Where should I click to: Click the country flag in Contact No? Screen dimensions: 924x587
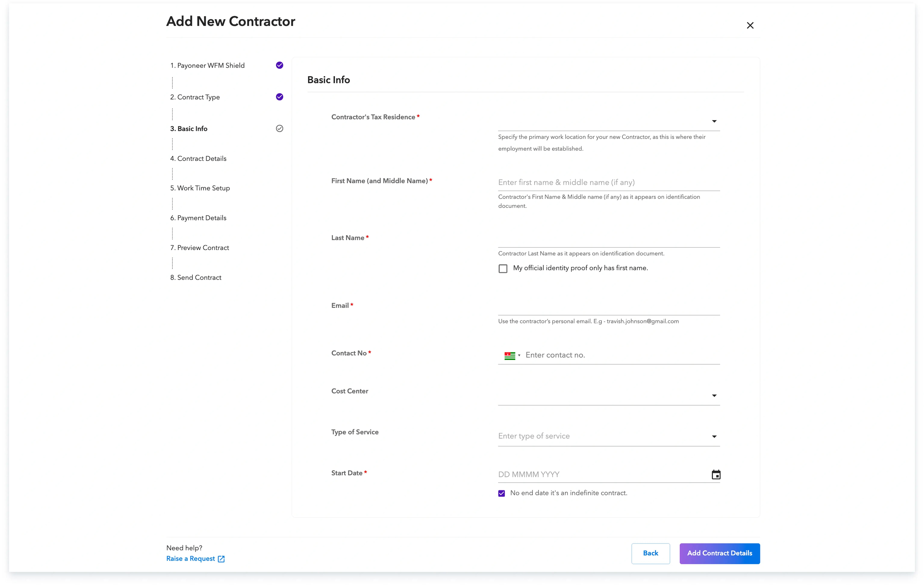click(x=510, y=356)
